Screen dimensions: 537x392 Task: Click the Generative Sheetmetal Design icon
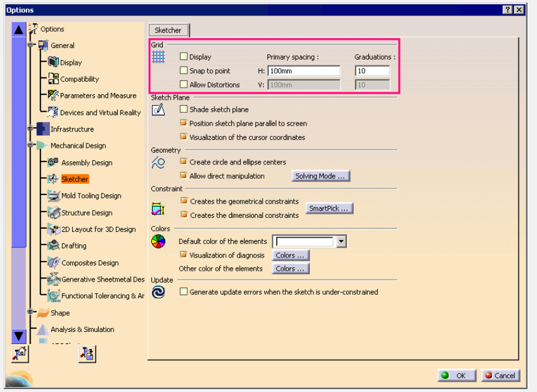[x=53, y=279]
